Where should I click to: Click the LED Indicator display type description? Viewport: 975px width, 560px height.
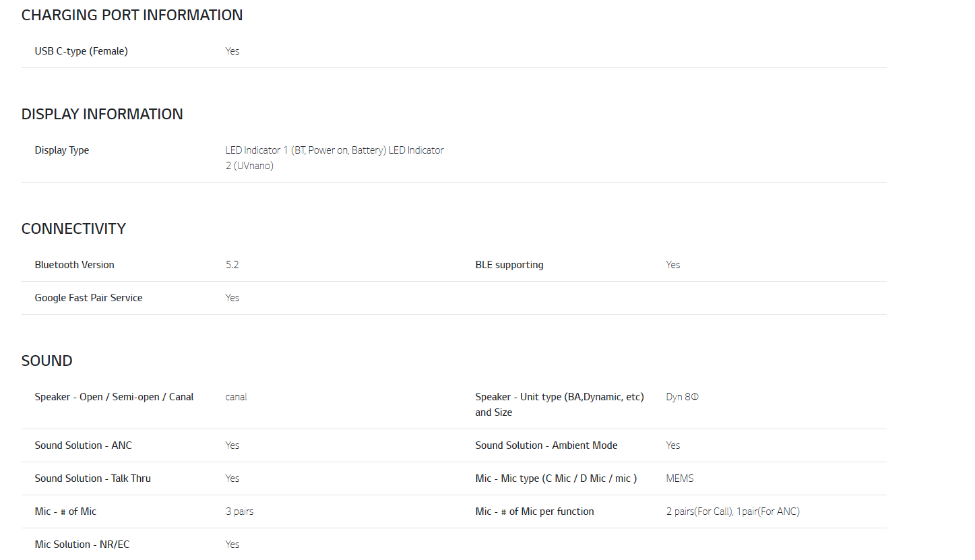tap(334, 158)
